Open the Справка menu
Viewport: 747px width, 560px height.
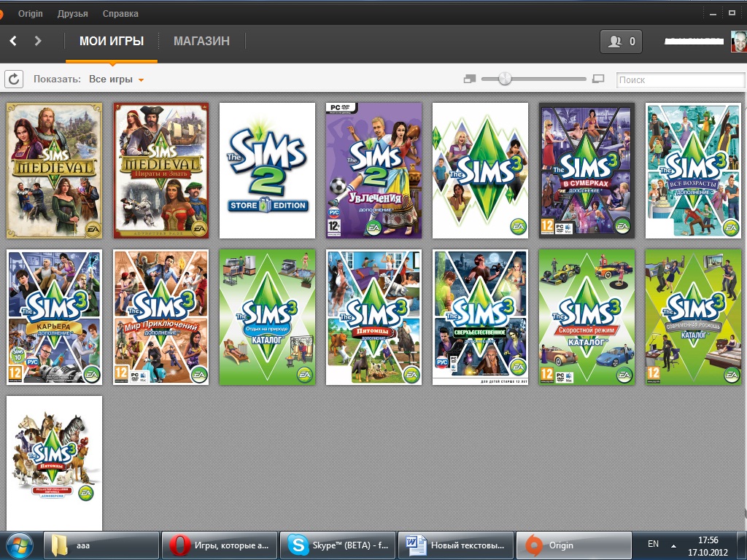point(120,13)
